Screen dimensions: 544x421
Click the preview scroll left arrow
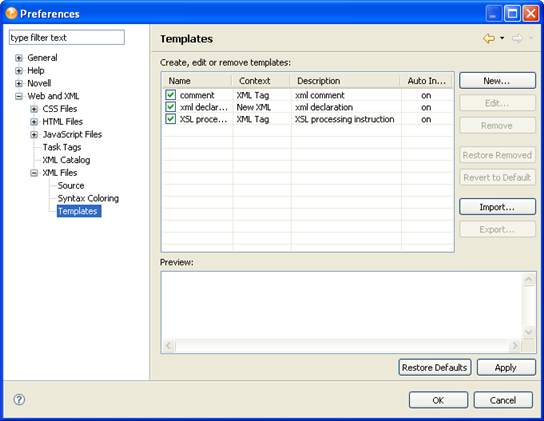tap(169, 345)
